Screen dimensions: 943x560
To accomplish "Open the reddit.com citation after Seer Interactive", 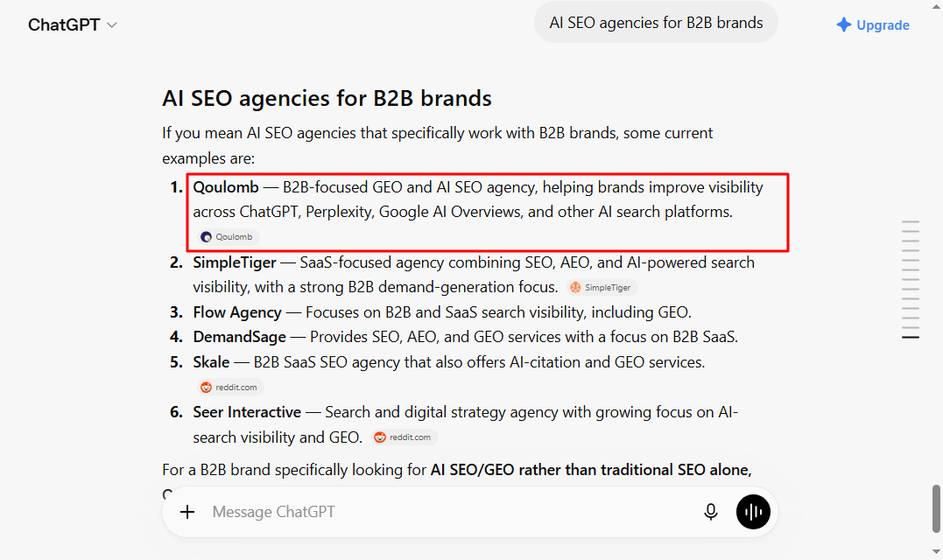I will pos(405,437).
